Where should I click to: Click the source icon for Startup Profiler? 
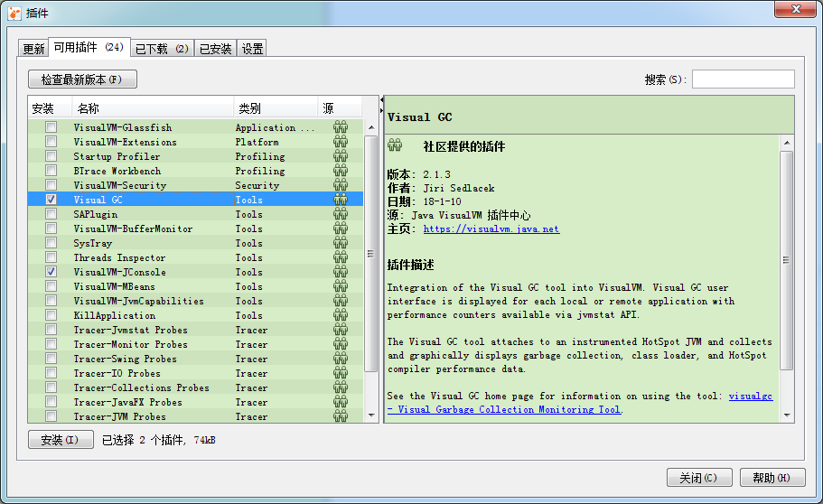[x=341, y=156]
